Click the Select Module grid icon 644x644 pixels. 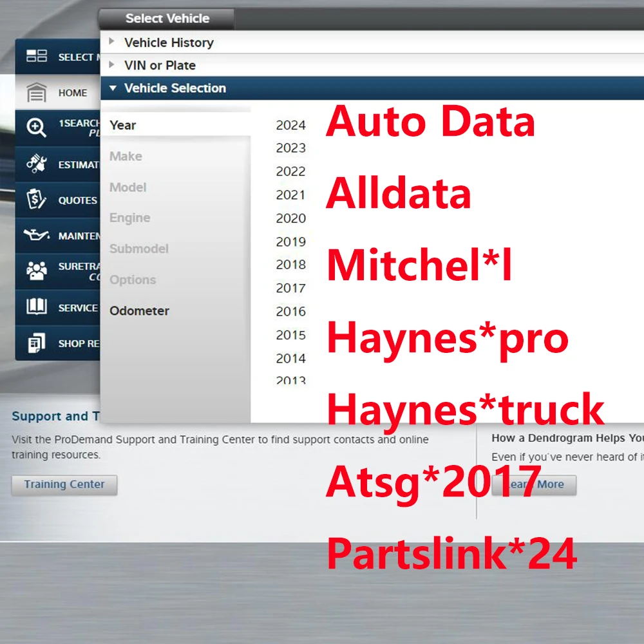click(37, 56)
